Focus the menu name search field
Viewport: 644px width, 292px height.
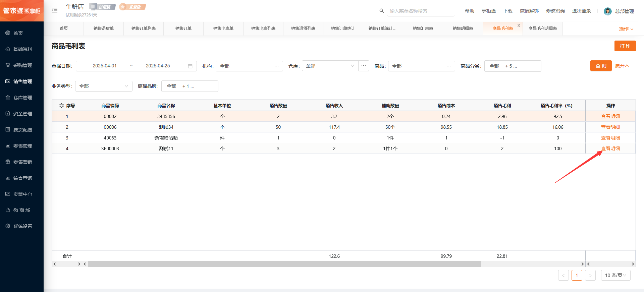tap(422, 11)
